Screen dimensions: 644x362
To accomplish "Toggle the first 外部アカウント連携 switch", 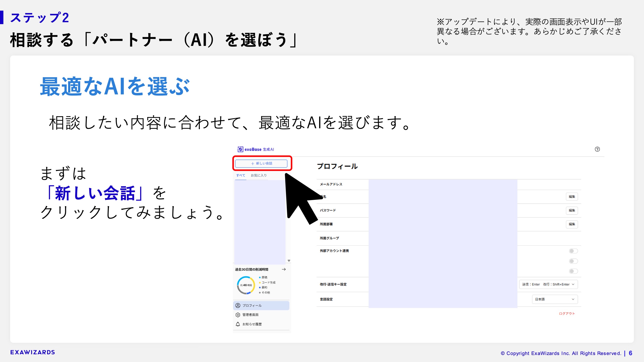I will pos(573,251).
